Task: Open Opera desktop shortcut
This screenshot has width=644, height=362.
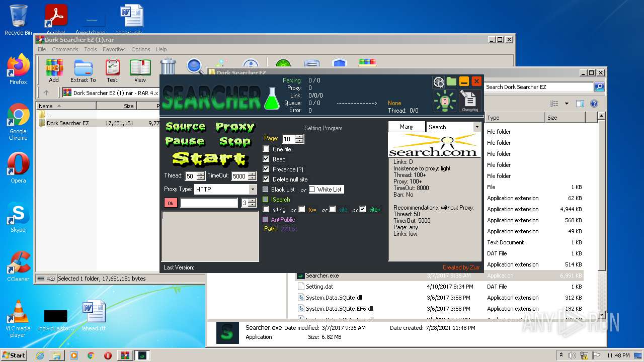Action: (x=18, y=168)
